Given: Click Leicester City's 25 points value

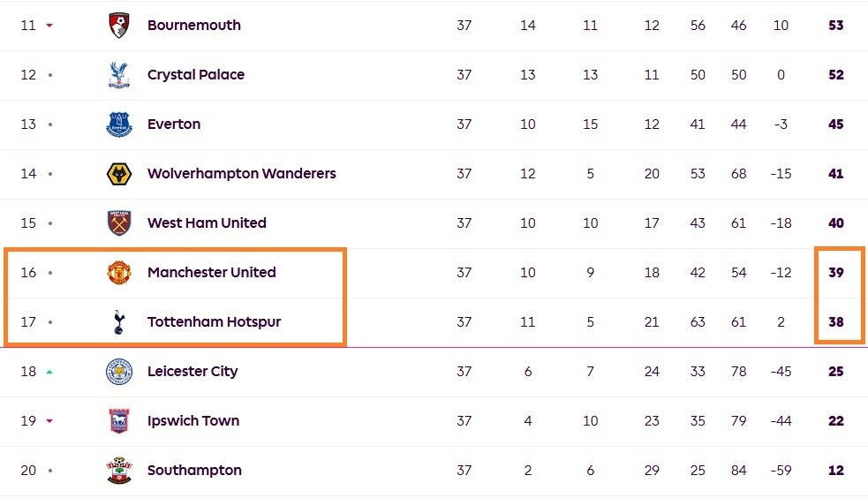Looking at the screenshot, I should pos(836,372).
